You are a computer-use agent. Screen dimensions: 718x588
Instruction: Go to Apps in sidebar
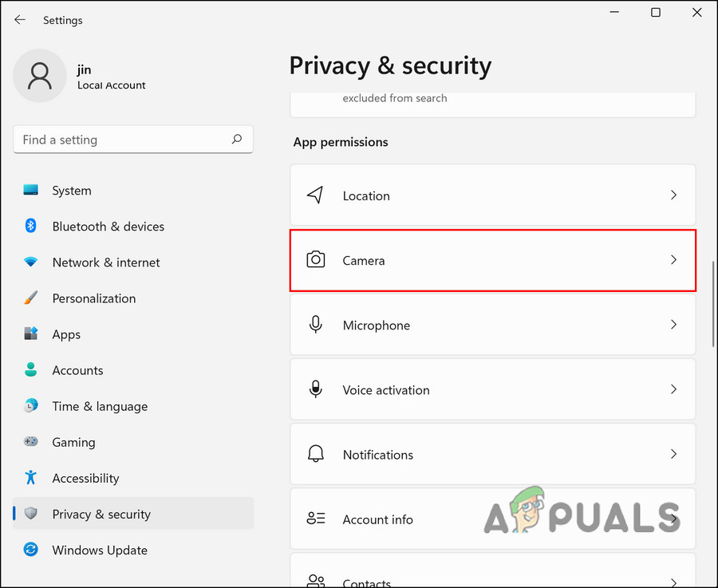(x=66, y=334)
